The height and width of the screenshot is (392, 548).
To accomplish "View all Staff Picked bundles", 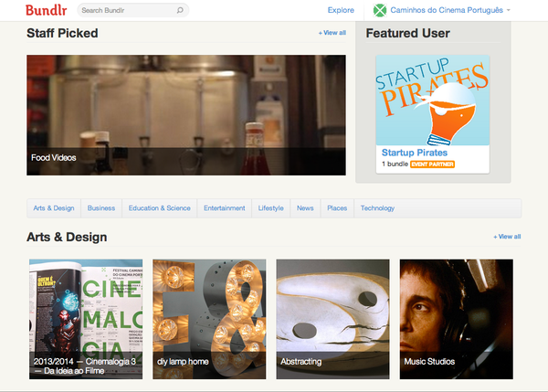I will pos(332,33).
